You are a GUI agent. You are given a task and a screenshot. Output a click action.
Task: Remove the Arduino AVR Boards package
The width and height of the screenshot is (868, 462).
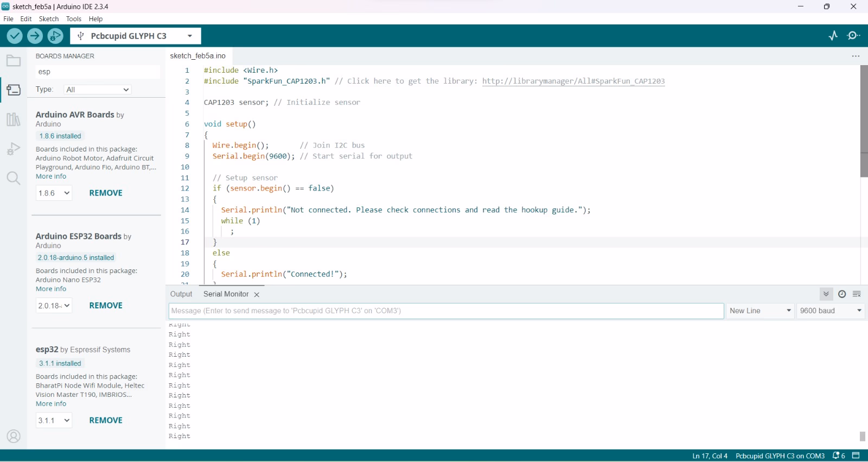tap(106, 193)
